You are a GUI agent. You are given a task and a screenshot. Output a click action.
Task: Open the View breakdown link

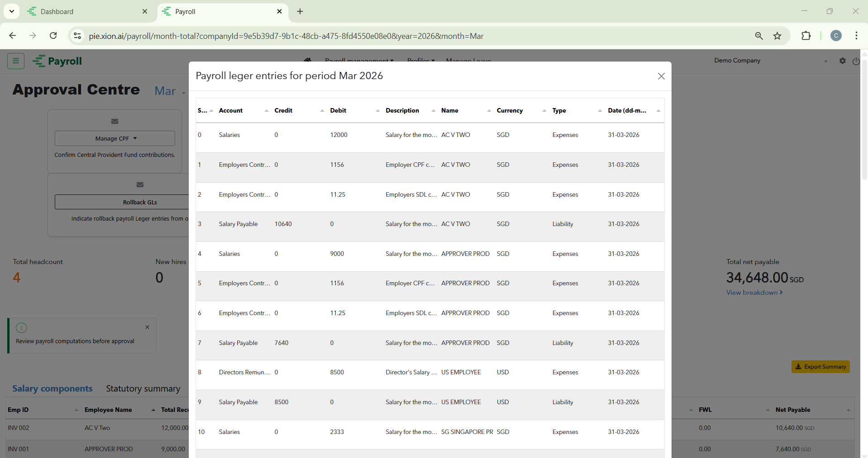click(754, 293)
